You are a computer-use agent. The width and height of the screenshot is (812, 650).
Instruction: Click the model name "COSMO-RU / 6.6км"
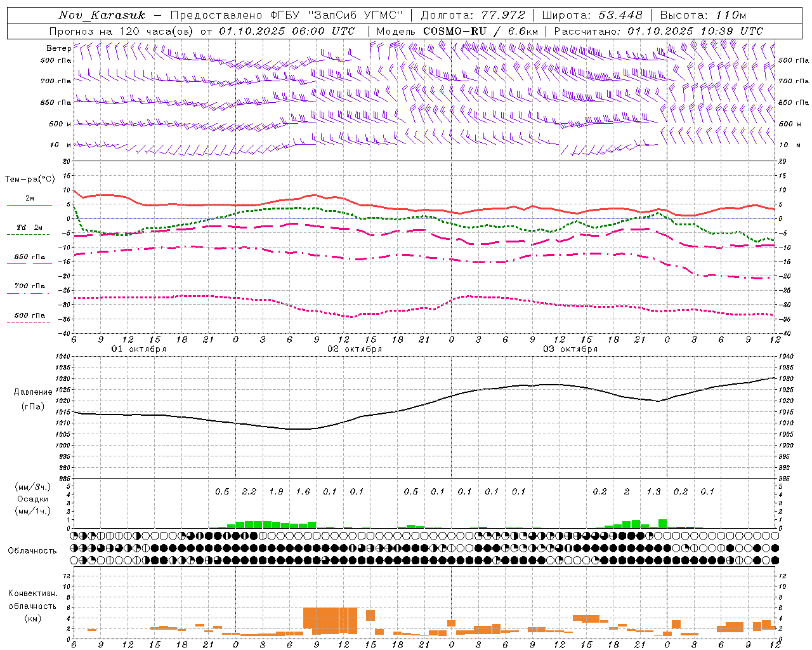click(481, 31)
